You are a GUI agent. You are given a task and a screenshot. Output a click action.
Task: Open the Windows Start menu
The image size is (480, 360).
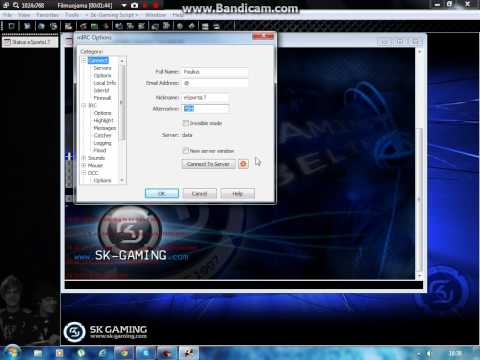pyautogui.click(x=11, y=353)
